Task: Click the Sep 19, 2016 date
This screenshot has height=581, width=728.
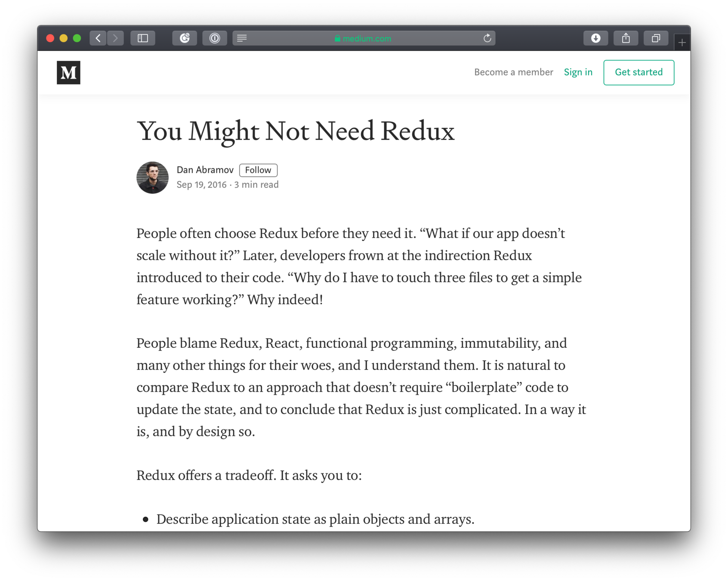Action: click(201, 185)
